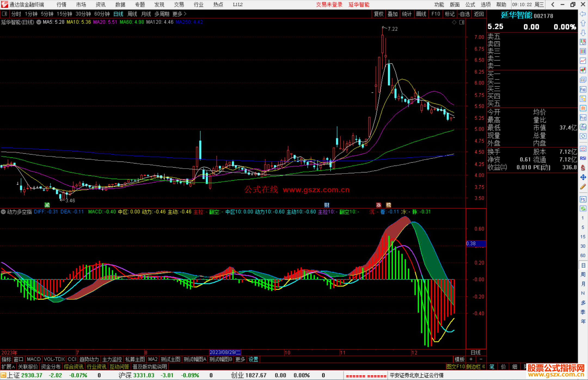The height and width of the screenshot is (380, 588).
Task: Click the line trend chart sidebar icon
Action: [x=583, y=60]
